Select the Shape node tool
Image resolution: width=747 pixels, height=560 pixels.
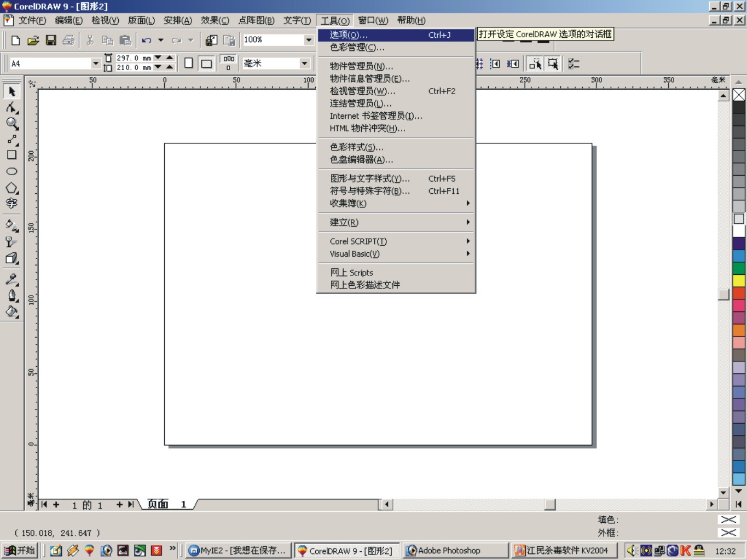pos(11,107)
